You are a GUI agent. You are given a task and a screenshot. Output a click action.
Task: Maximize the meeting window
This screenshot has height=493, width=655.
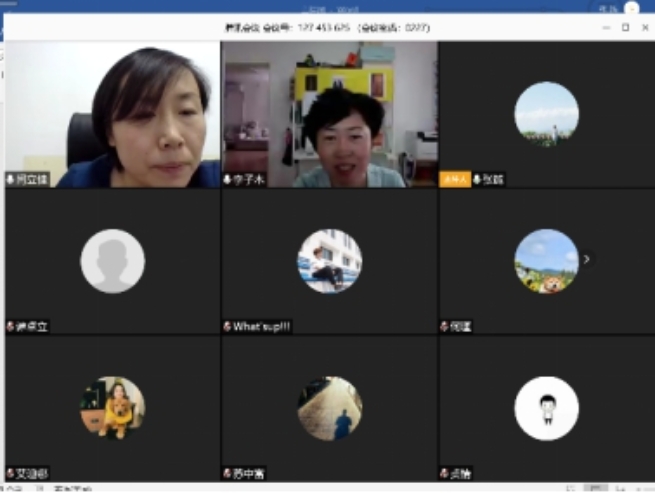tap(625, 28)
